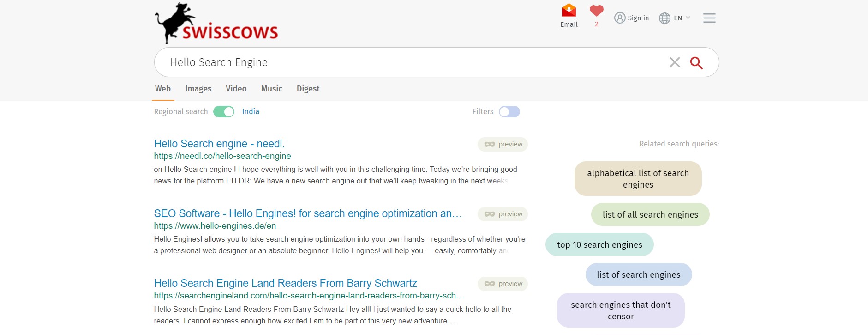Select 'search engines that don't censor' query

(x=621, y=311)
